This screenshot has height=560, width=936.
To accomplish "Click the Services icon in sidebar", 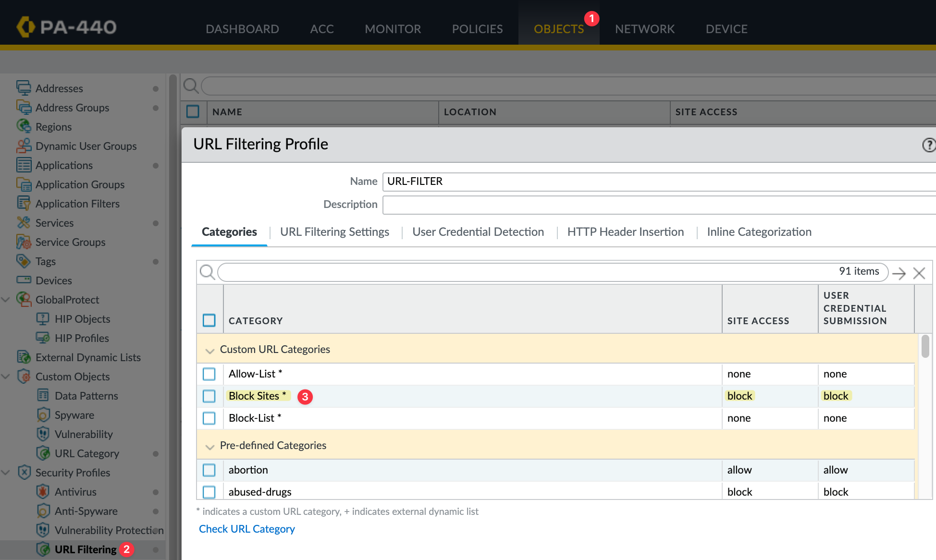I will (x=23, y=222).
